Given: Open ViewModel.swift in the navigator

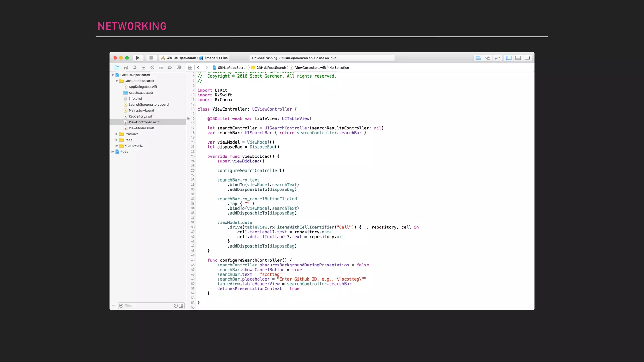Looking at the screenshot, I should [x=141, y=128].
